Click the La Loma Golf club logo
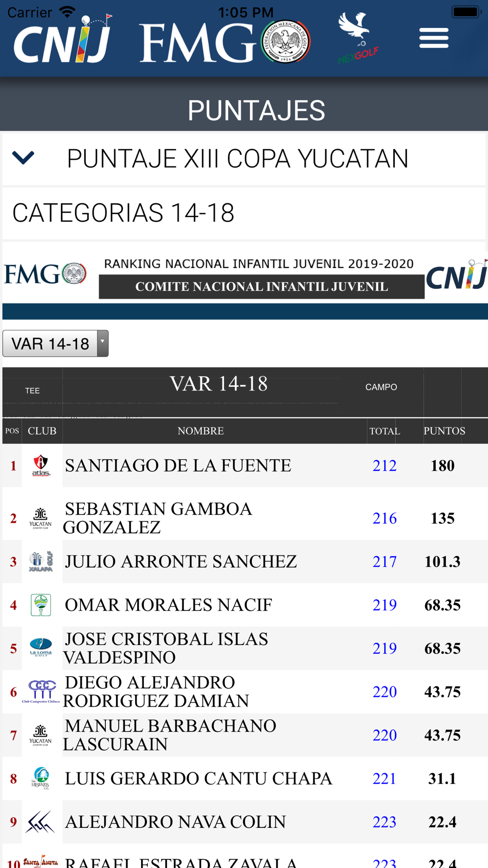The image size is (488, 868). (x=41, y=648)
